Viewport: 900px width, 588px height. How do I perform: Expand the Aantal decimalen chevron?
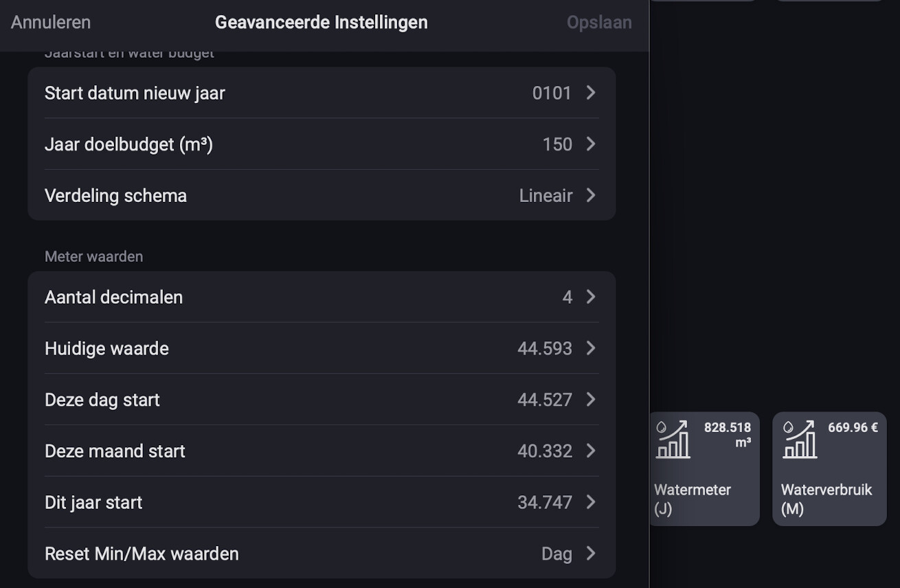(x=591, y=297)
